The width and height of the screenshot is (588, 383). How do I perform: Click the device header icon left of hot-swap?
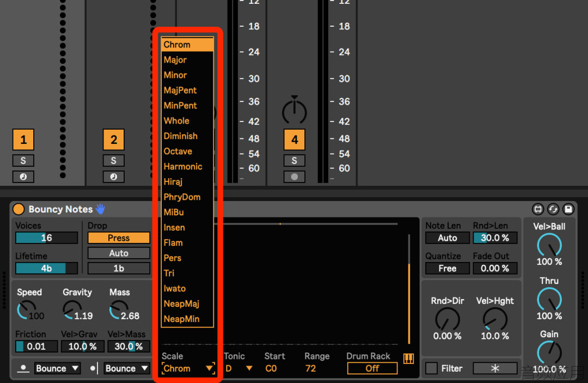tap(538, 209)
